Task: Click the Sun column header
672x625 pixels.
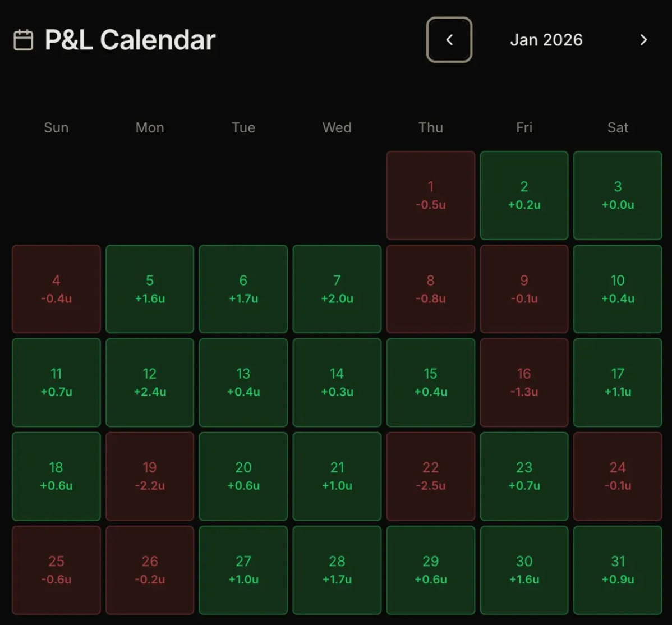Action: click(56, 127)
